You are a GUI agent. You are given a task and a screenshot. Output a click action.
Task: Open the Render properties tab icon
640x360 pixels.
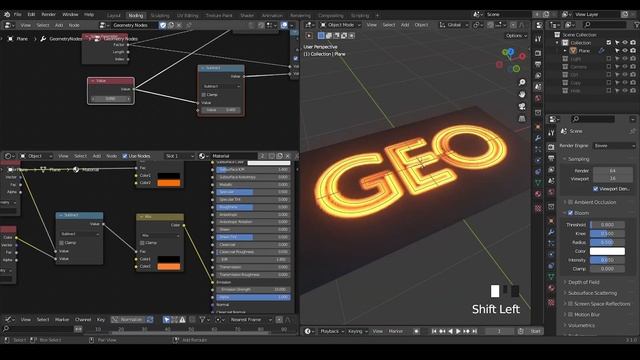(x=551, y=147)
